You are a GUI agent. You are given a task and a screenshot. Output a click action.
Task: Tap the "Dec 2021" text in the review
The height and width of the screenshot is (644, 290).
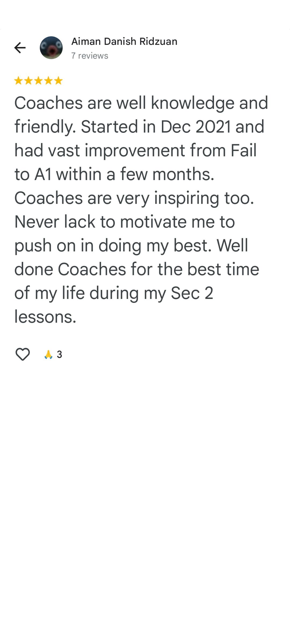coord(195,127)
